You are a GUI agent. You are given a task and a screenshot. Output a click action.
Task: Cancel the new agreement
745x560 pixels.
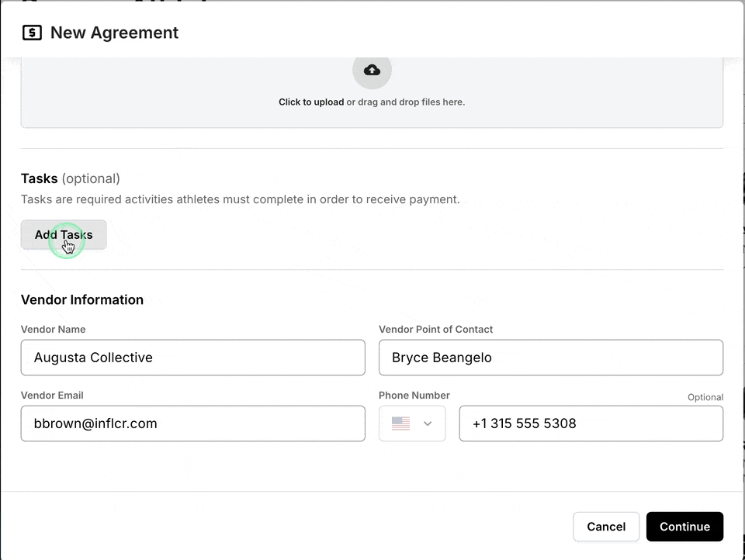coord(606,527)
